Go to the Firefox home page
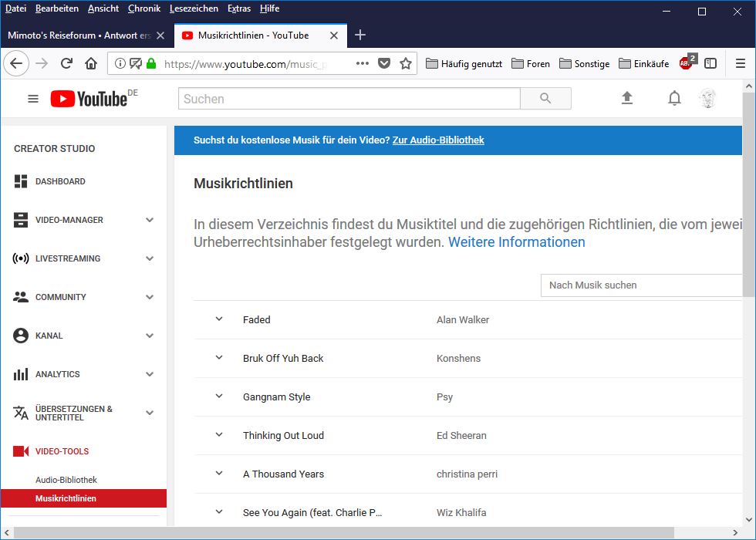The image size is (756, 540). pyautogui.click(x=91, y=64)
